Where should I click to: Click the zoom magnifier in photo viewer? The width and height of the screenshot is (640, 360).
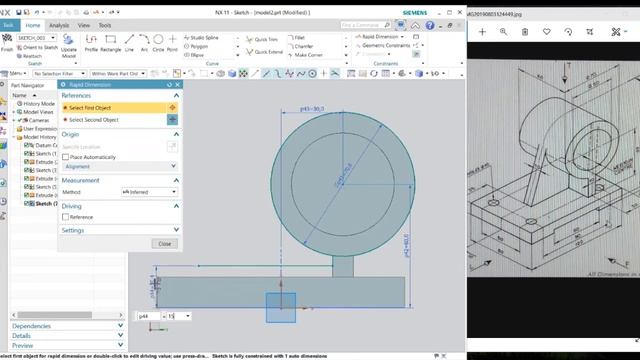click(x=503, y=31)
